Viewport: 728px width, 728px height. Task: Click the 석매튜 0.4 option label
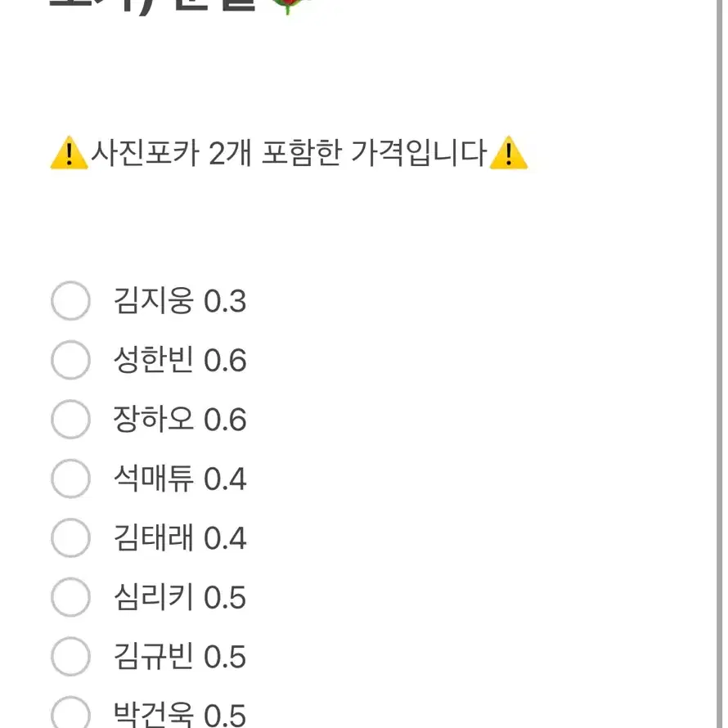(x=180, y=479)
